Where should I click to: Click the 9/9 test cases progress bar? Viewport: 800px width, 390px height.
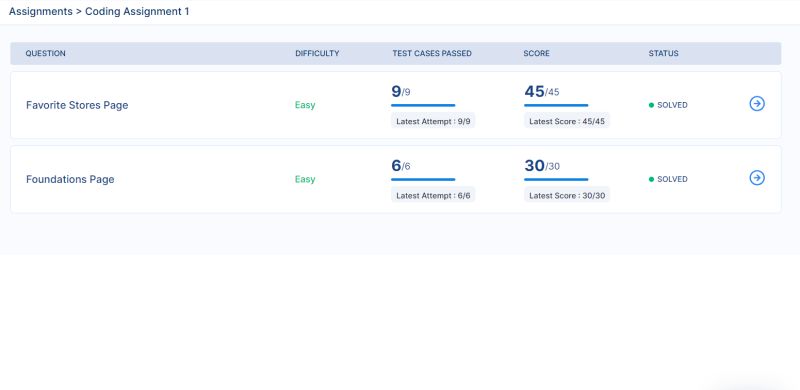click(x=423, y=105)
